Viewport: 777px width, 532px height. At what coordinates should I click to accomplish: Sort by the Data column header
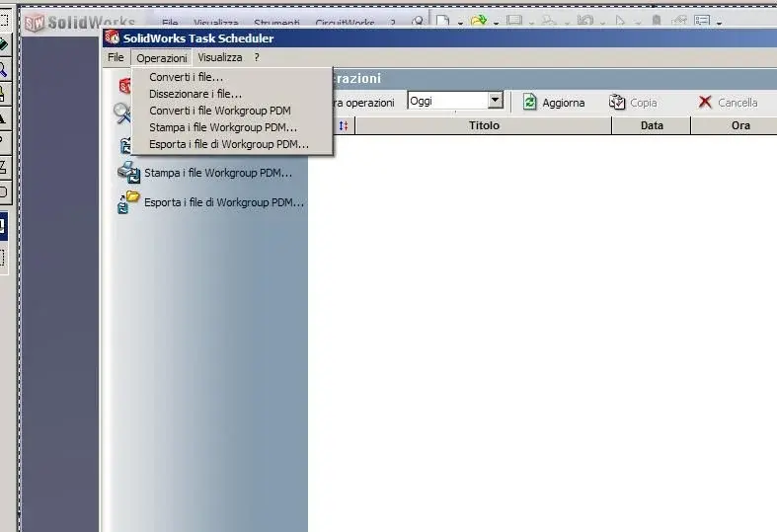coord(652,125)
